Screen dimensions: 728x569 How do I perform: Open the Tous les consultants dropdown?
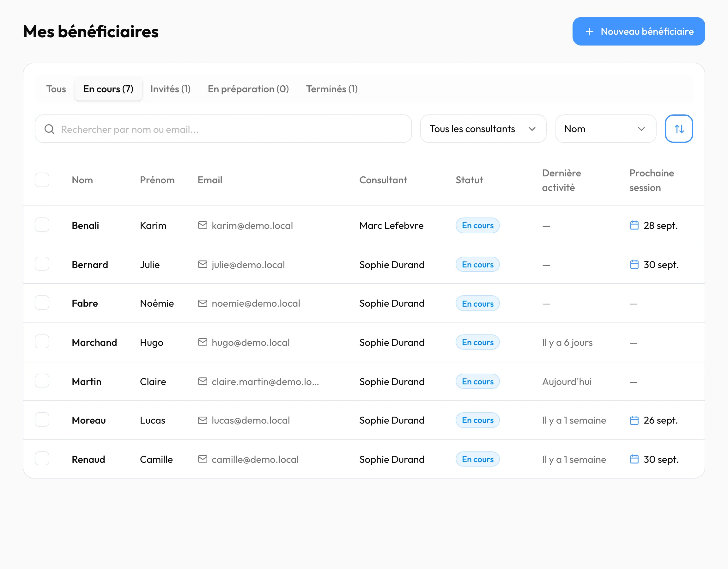(483, 129)
